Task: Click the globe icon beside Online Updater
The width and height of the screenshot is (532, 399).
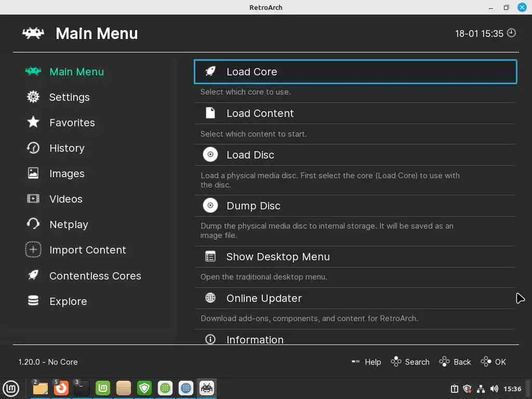Action: coord(210,298)
